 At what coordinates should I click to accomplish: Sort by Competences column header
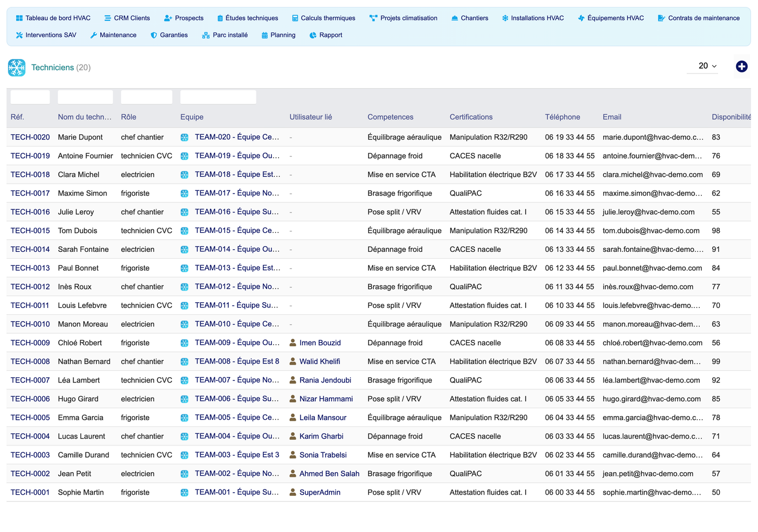pyautogui.click(x=390, y=117)
